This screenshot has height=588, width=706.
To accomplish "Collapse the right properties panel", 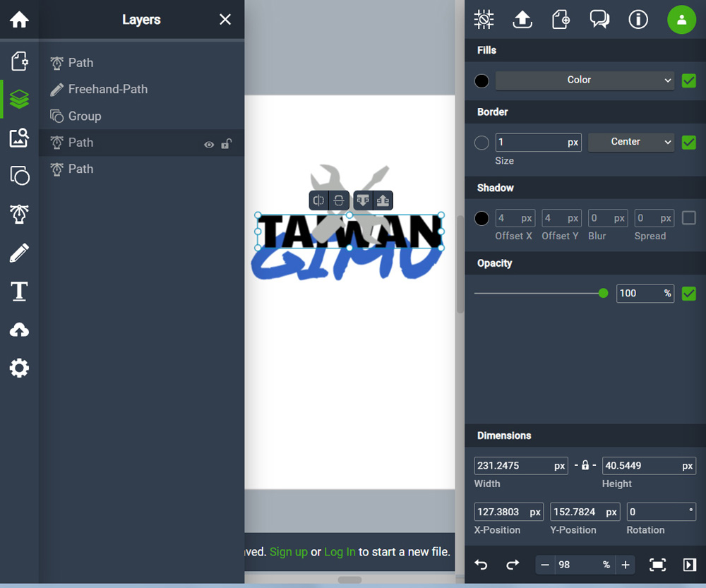I will click(689, 565).
